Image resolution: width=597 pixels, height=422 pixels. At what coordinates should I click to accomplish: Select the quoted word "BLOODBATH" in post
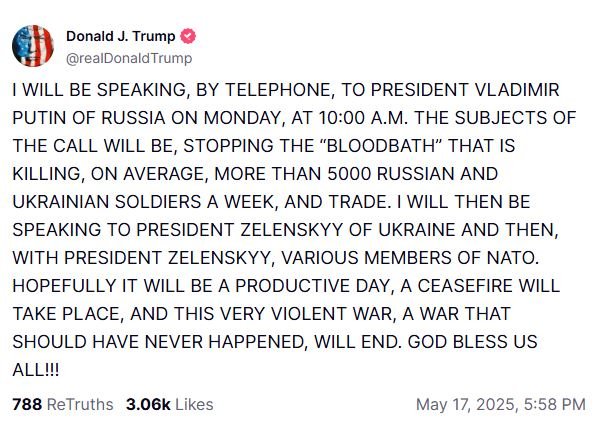[381, 146]
